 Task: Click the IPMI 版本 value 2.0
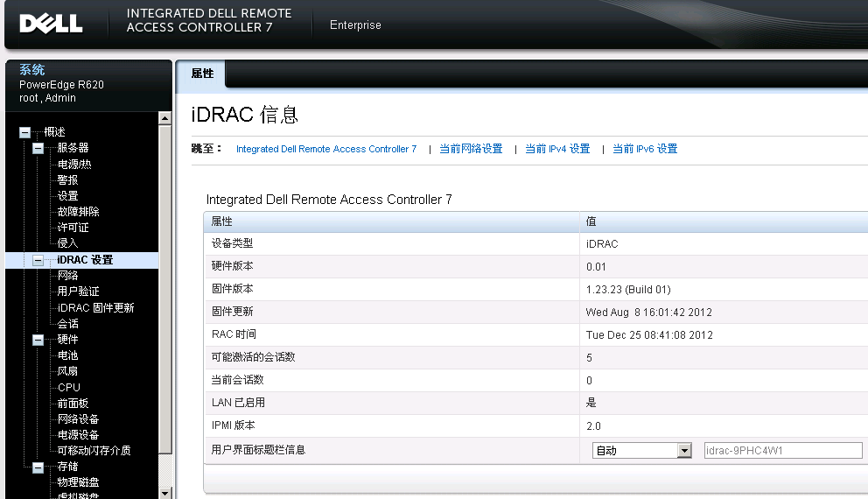[593, 426]
